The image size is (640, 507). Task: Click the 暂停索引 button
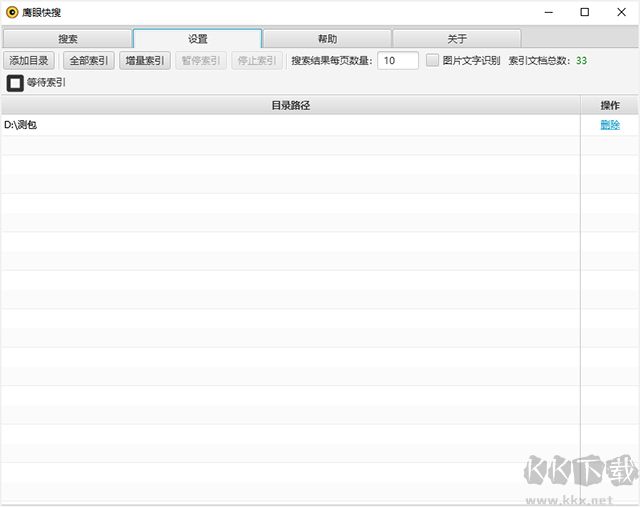tap(201, 60)
